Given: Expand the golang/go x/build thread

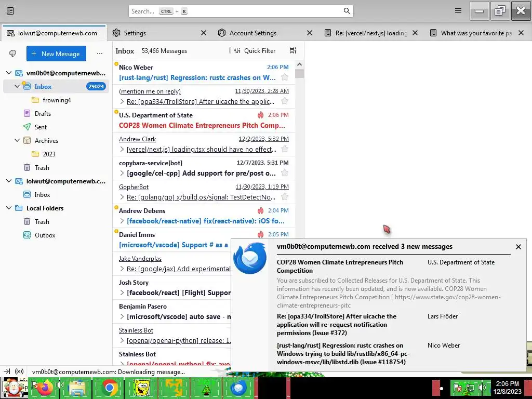Looking at the screenshot, I should [122, 197].
